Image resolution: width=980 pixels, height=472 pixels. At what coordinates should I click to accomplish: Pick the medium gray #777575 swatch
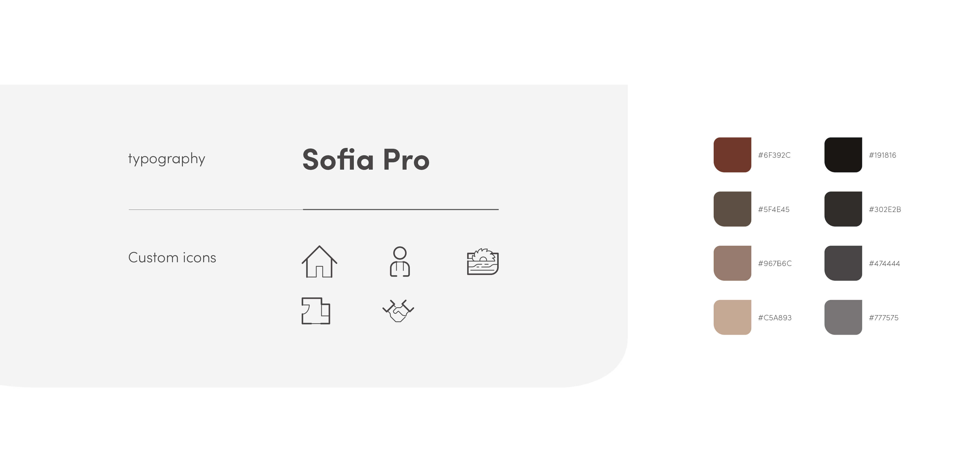pos(843,317)
